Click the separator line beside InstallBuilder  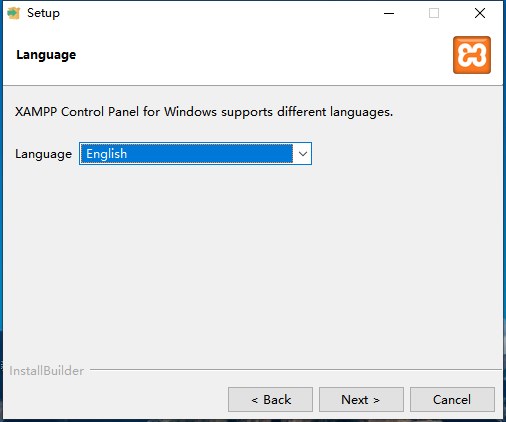(296, 369)
